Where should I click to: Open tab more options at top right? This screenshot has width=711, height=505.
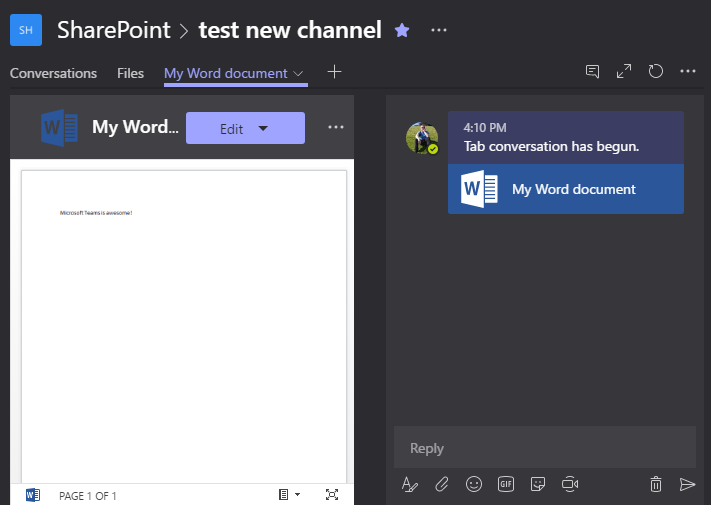pos(687,71)
